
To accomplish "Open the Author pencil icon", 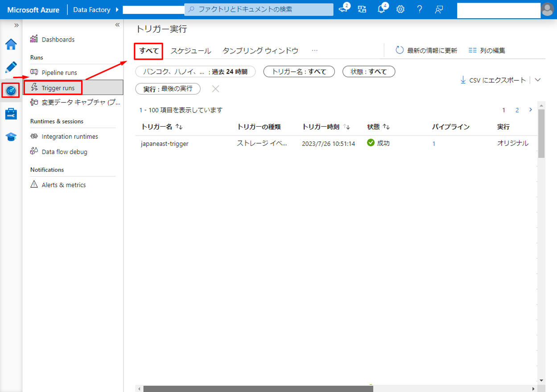I will pyautogui.click(x=11, y=67).
